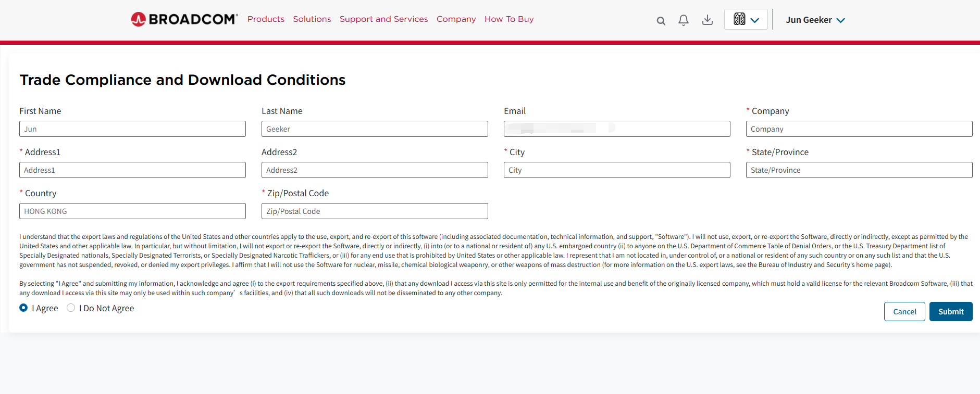980x394 pixels.
Task: Open the search icon in header
Action: pyautogui.click(x=661, y=21)
